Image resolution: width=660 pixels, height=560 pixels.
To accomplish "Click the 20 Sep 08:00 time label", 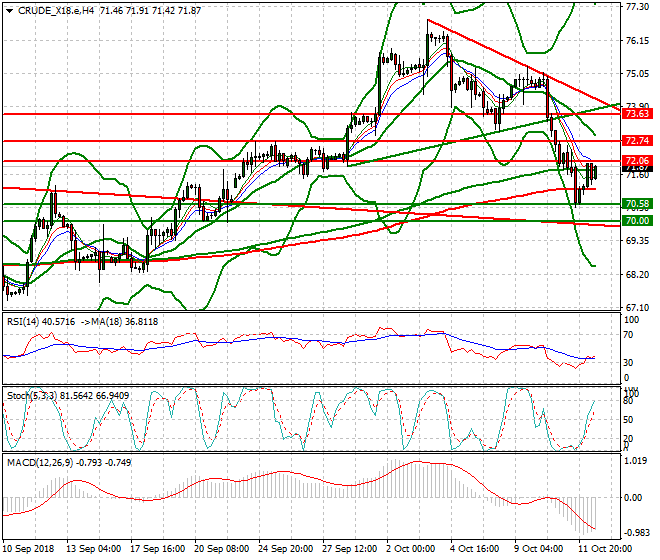I will click(x=221, y=549).
